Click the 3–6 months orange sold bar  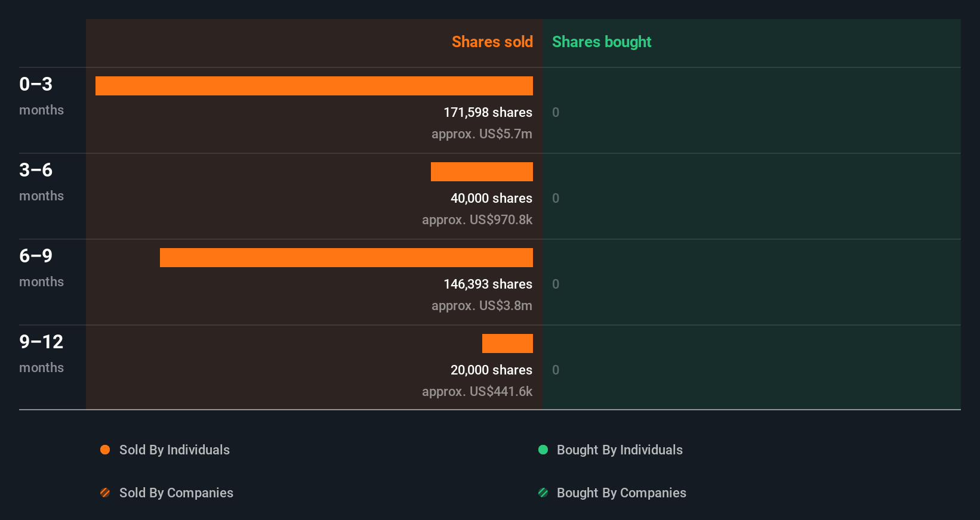coord(482,172)
